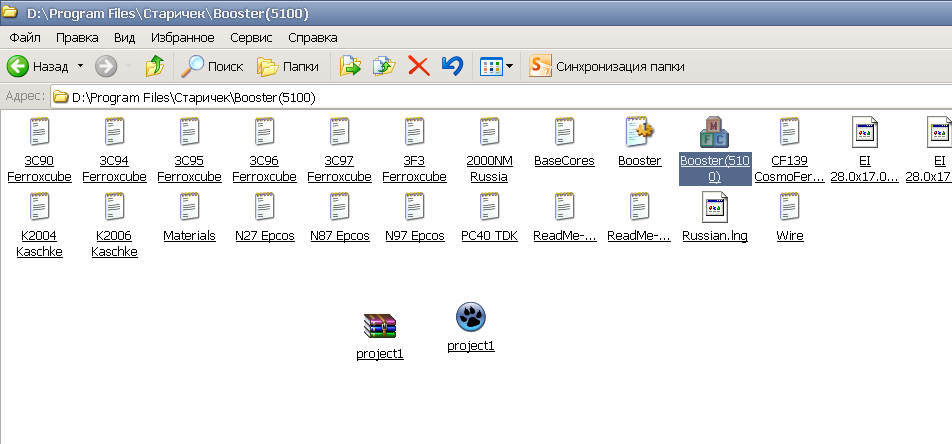
Task: Select the K2004 Kaschke file
Action: point(39,225)
